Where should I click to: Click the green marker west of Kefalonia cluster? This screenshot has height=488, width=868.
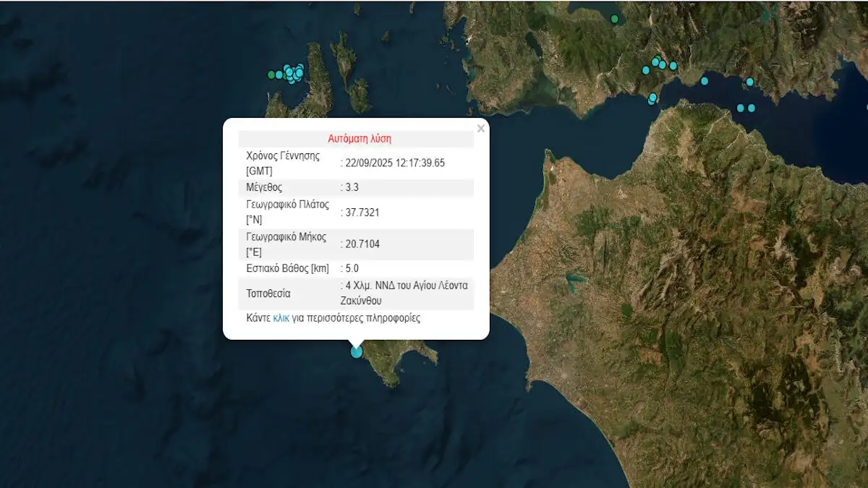click(272, 74)
